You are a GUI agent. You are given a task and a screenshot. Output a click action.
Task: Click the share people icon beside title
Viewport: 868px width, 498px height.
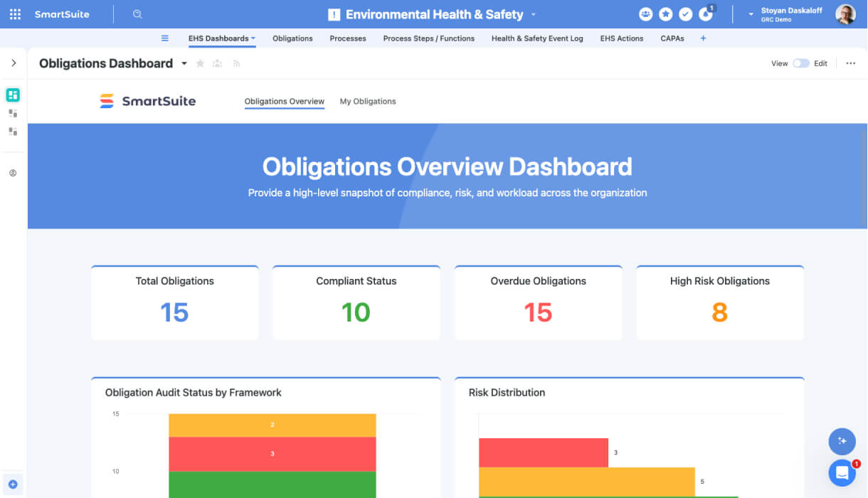[218, 63]
